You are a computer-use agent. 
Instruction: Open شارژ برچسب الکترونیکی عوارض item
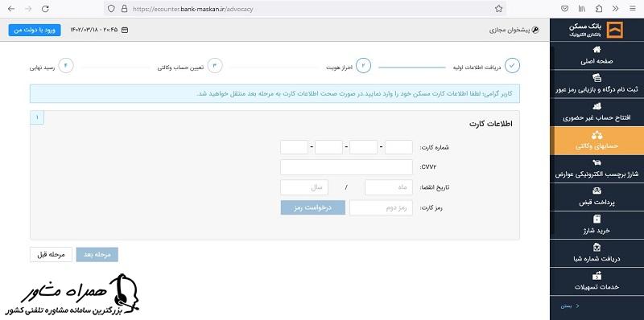coord(597,169)
